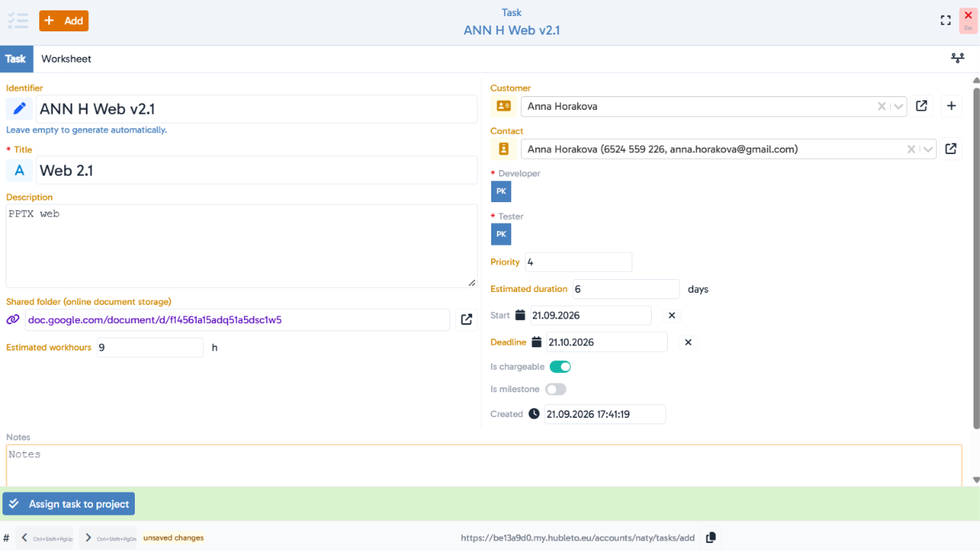Open the shared folder link in new window
The image size is (980, 551).
pyautogui.click(x=466, y=320)
